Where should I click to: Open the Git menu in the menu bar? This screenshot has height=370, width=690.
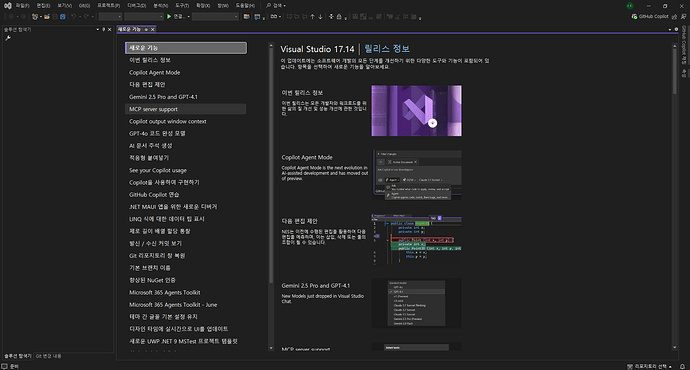(84, 6)
